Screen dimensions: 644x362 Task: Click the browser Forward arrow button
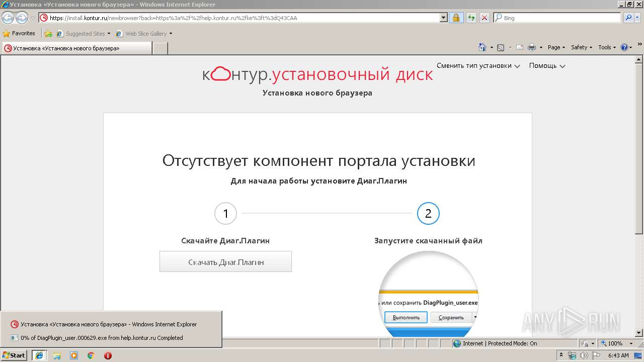coord(22,18)
